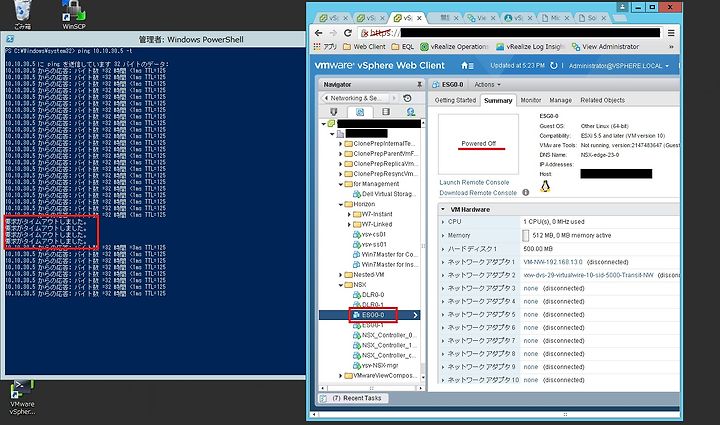This screenshot has width=720, height=425.
Task: Open the View Administrator bookmark
Action: pyautogui.click(x=605, y=47)
